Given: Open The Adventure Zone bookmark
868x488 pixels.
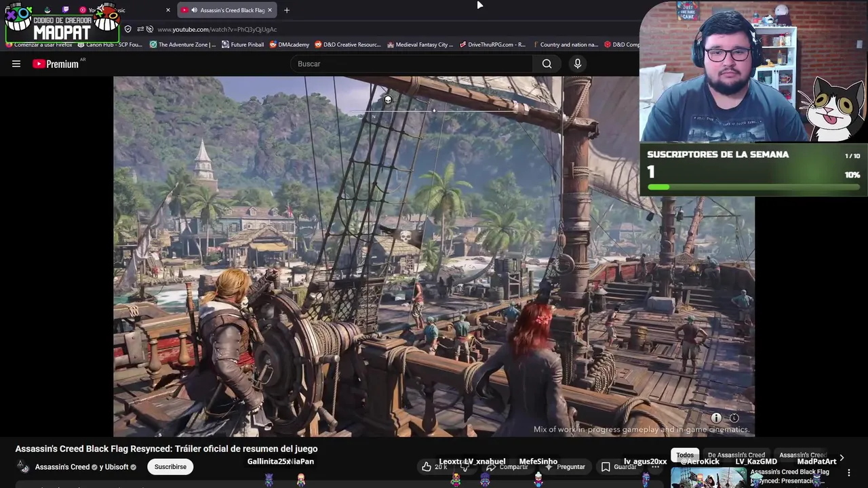Looking at the screenshot, I should click(x=182, y=45).
